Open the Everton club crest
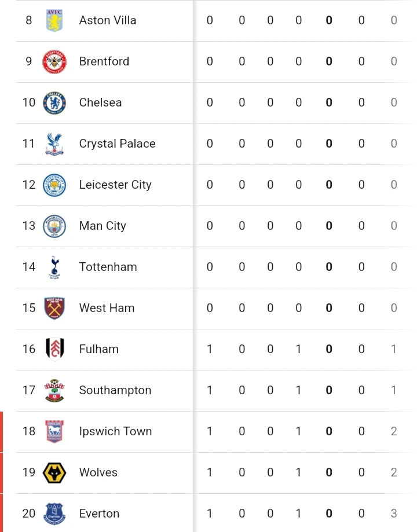417x532 pixels. pos(54,514)
